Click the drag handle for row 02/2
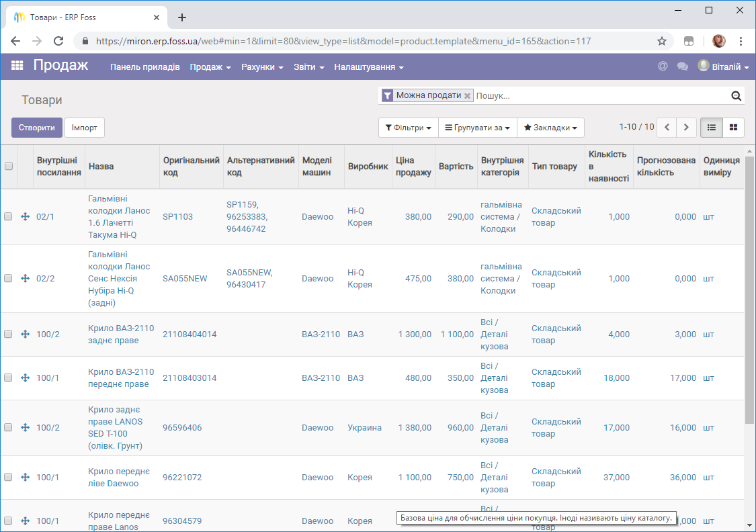Image resolution: width=756 pixels, height=532 pixels. point(26,279)
